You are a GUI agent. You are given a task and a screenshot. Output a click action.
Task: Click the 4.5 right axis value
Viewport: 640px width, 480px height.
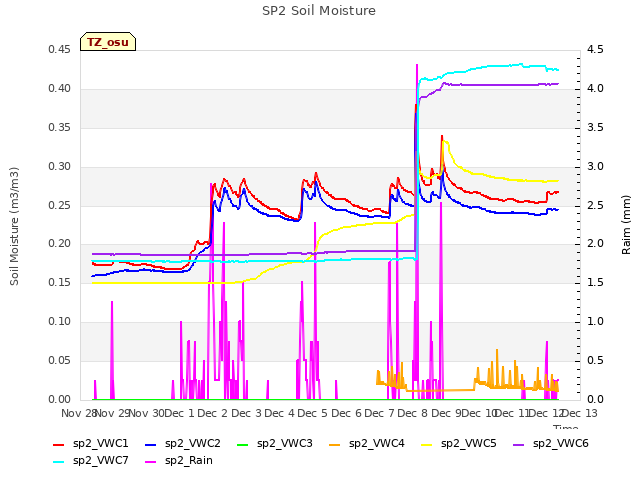point(595,50)
